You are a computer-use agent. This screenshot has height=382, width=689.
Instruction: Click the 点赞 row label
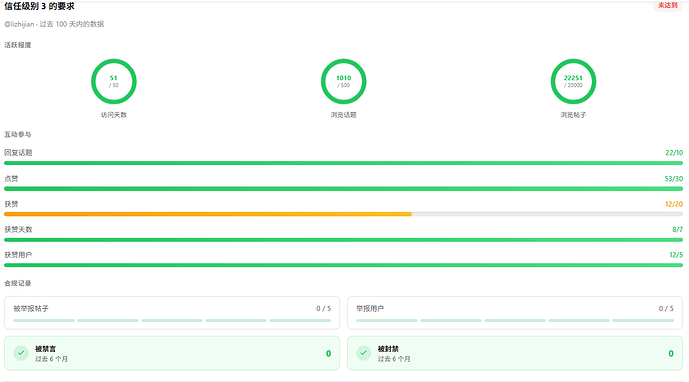[x=11, y=178]
